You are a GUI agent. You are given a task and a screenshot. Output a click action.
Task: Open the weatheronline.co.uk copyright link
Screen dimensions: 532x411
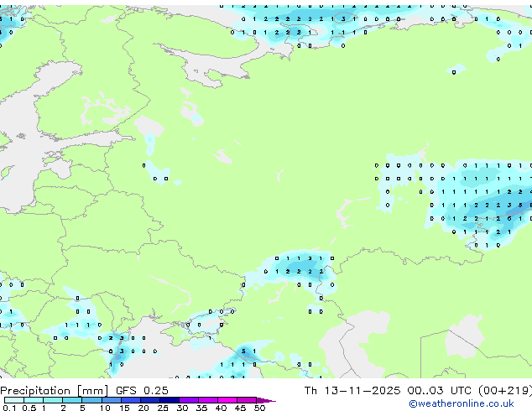click(462, 403)
